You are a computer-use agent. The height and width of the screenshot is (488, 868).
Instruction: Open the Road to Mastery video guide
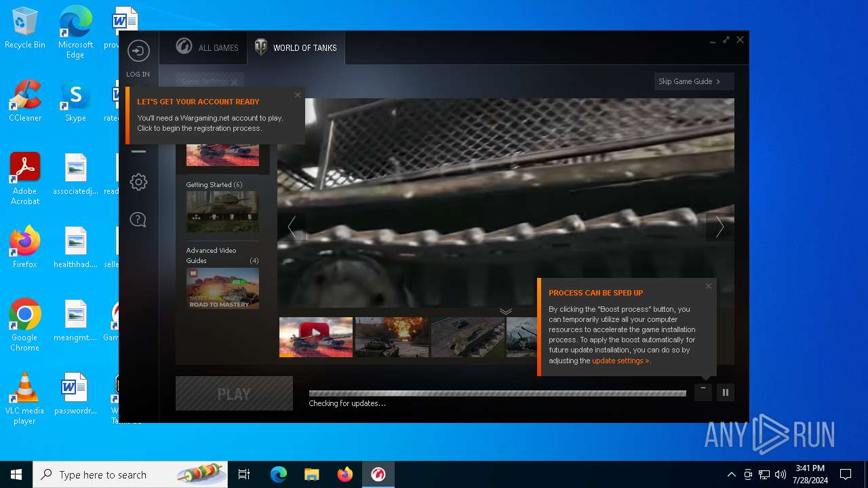[x=222, y=288]
